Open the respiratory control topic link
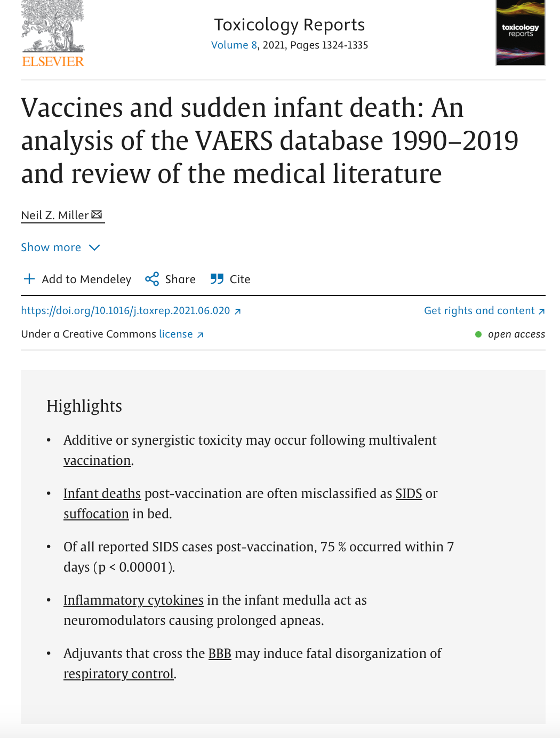560x738 pixels. coord(118,673)
